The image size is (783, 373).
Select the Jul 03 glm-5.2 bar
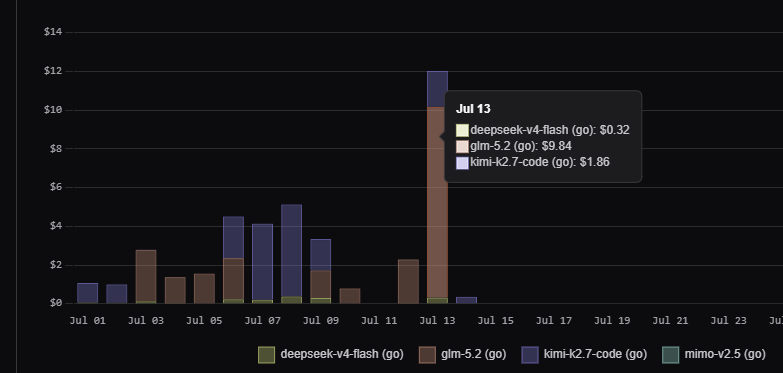pyautogui.click(x=146, y=276)
